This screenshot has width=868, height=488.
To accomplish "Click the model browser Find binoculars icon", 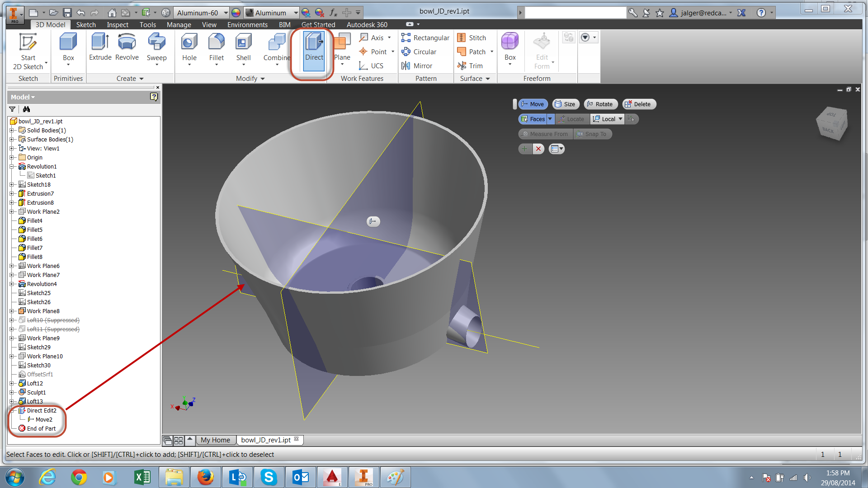I will pos(27,109).
